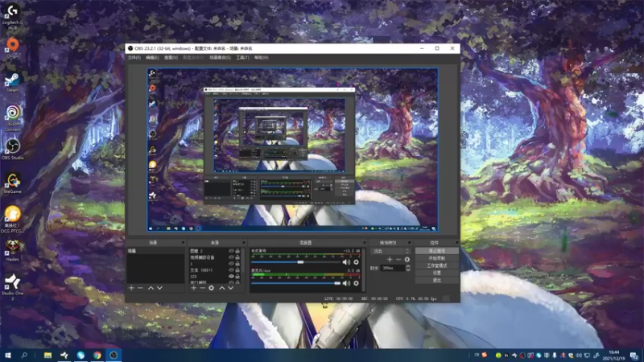Screen dimensions: 644x362
Task: Select OBS icon in the Windows taskbar
Action: 114,355
